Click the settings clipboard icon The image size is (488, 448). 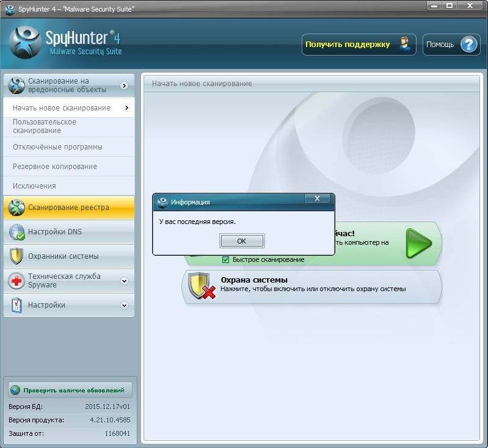(16, 305)
